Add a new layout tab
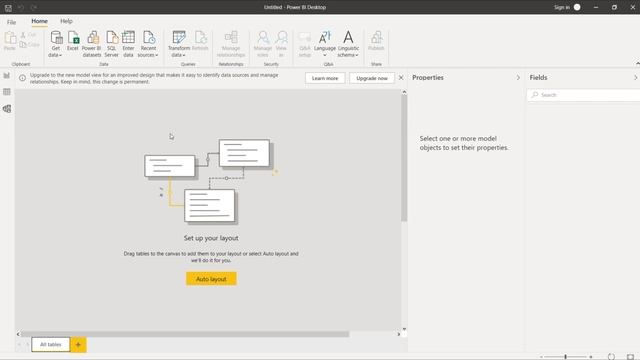 [78, 344]
